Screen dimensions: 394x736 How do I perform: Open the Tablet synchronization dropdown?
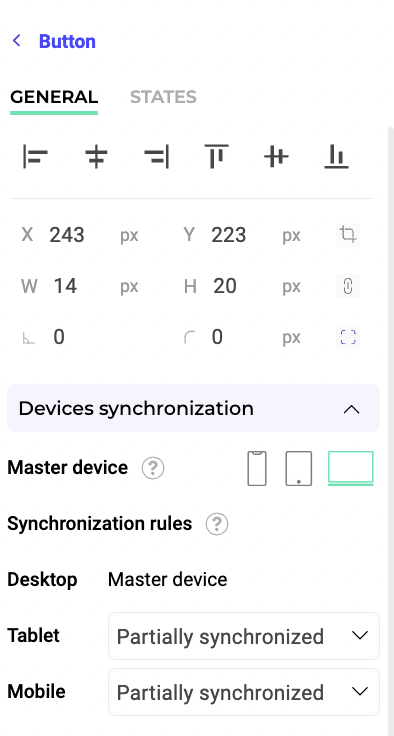point(244,636)
